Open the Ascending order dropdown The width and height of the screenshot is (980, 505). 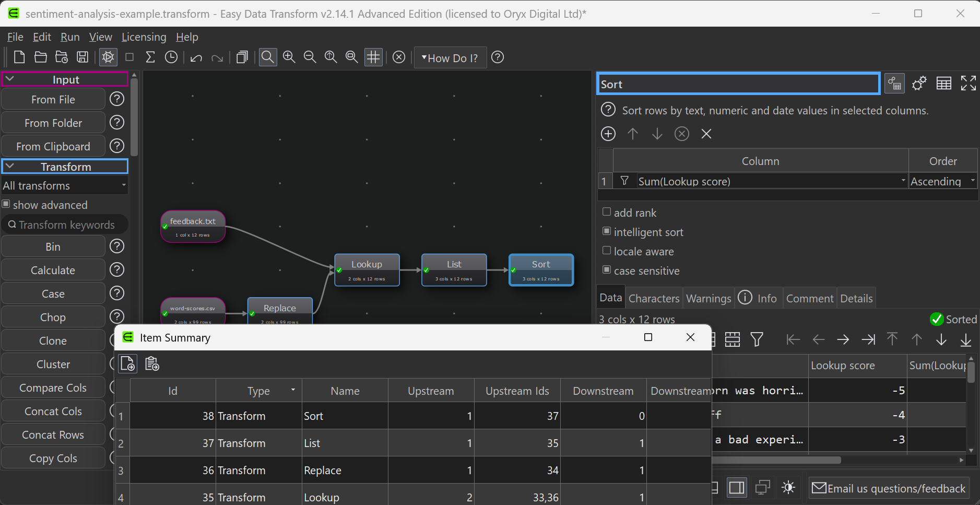coord(943,181)
